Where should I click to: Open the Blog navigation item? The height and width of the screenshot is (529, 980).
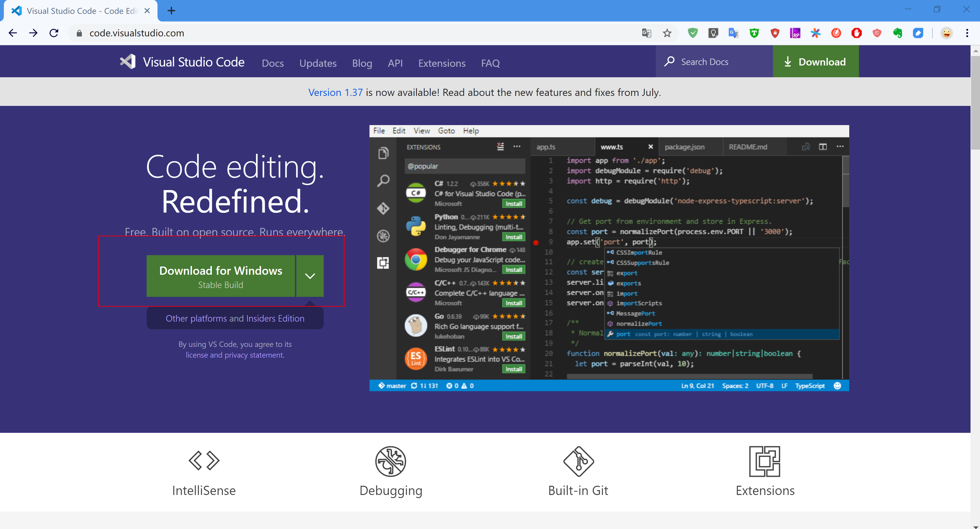point(362,63)
